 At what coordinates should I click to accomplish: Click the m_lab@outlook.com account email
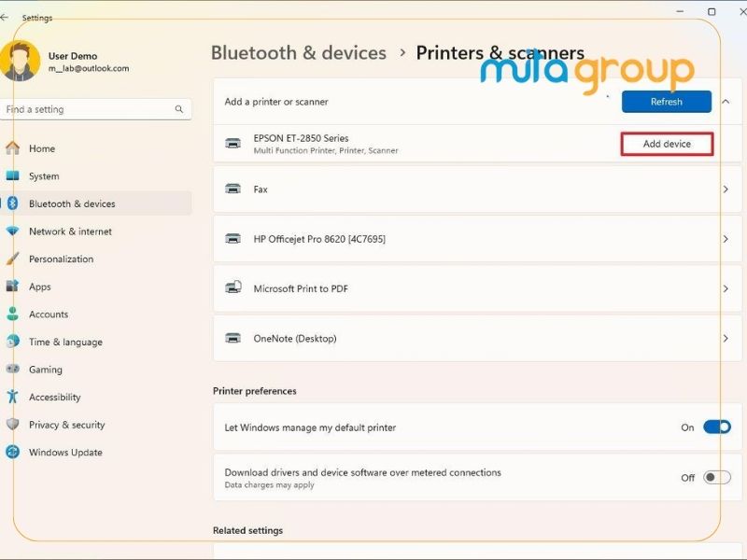89,68
